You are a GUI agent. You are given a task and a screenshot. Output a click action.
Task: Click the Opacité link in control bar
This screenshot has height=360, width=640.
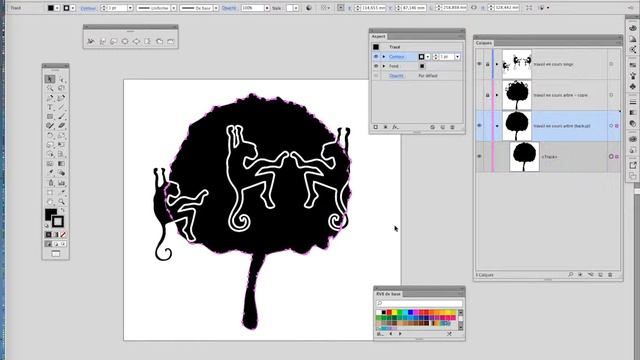(229, 8)
